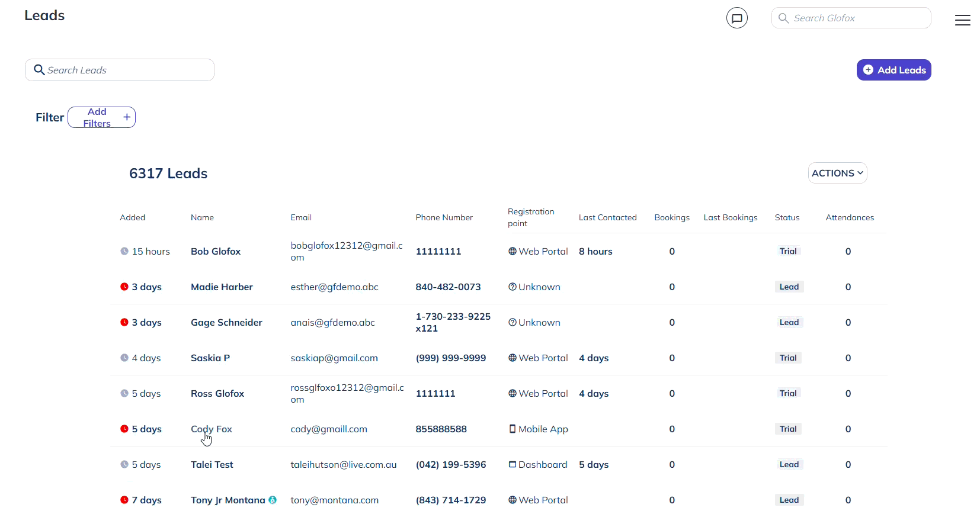Click email bobglofox12312@gmail.com

pos(347,251)
